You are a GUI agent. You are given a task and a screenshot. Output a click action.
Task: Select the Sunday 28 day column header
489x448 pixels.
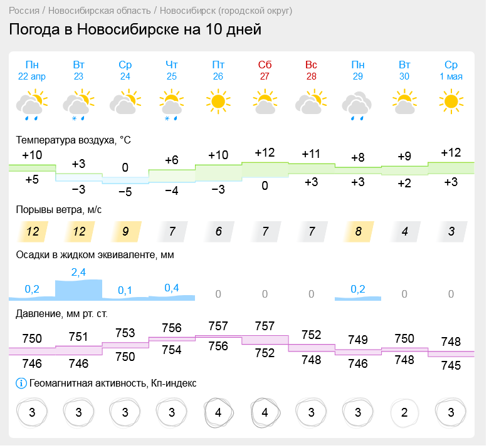[x=311, y=70]
